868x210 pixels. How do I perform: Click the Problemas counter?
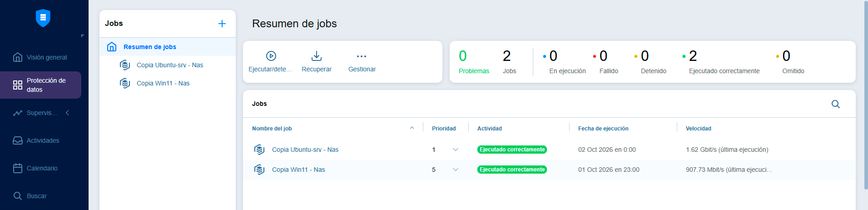[x=474, y=62]
